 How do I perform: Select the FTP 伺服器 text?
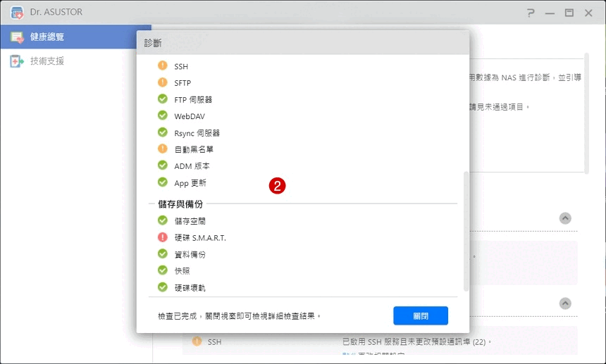pos(193,99)
